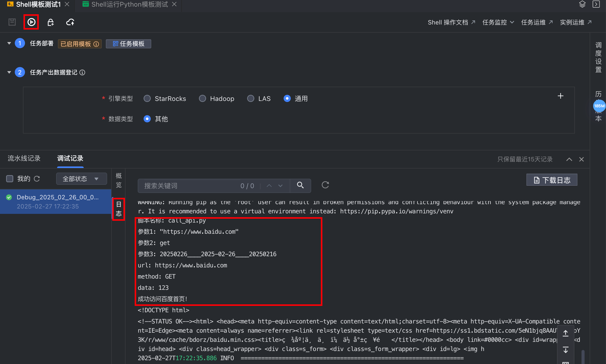Refresh the log with circular arrow icon

tap(325, 185)
